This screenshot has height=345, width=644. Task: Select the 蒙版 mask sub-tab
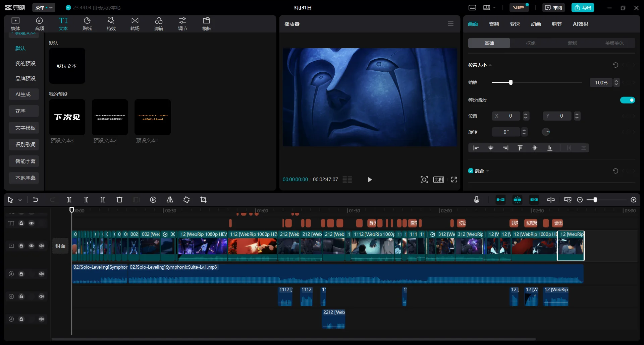coord(573,43)
